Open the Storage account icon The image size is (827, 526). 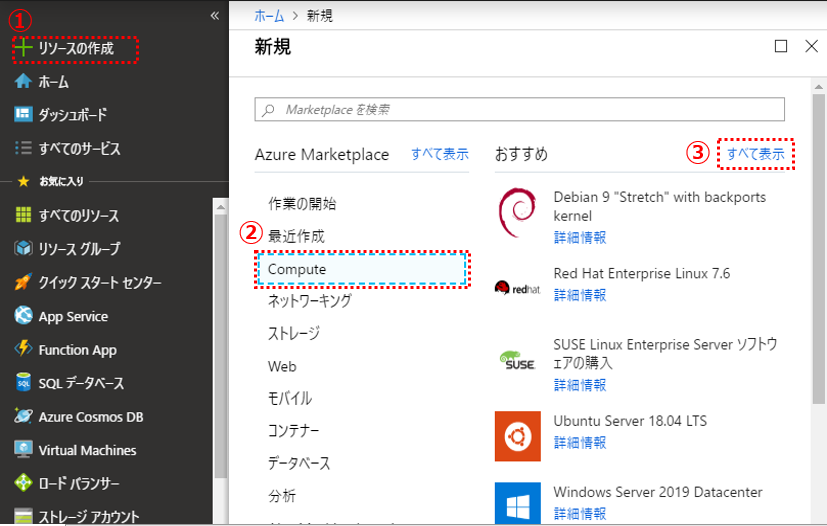pos(23,516)
